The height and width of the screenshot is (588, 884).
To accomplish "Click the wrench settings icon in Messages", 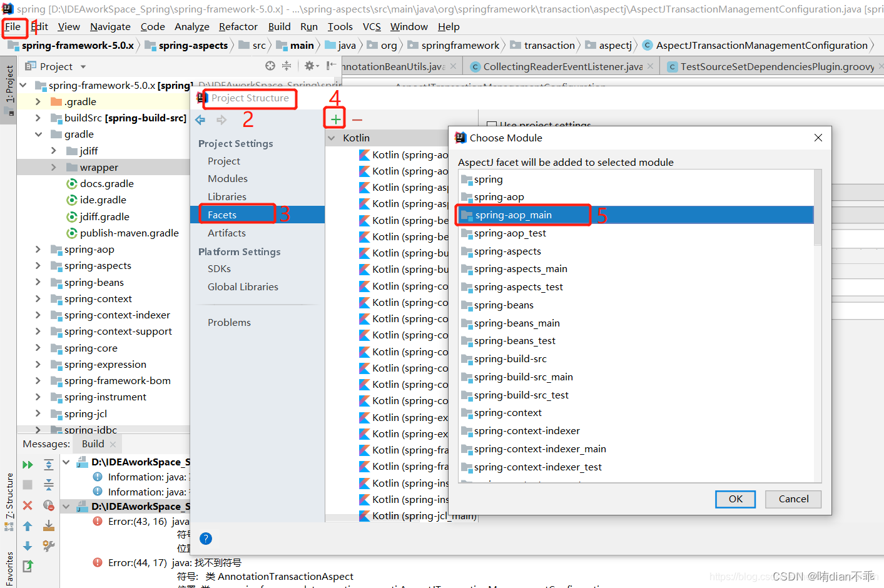I will tap(49, 546).
